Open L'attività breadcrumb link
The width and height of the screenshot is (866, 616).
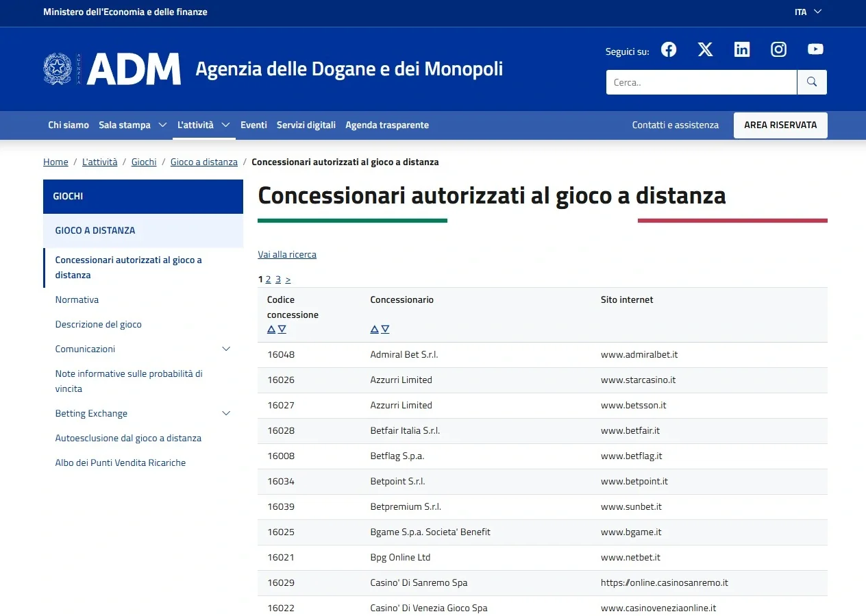100,162
